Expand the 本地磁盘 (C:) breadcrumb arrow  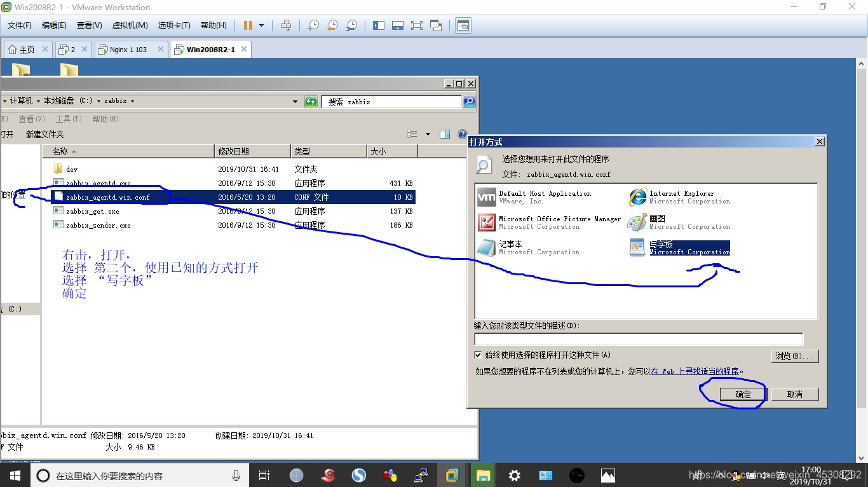click(100, 101)
